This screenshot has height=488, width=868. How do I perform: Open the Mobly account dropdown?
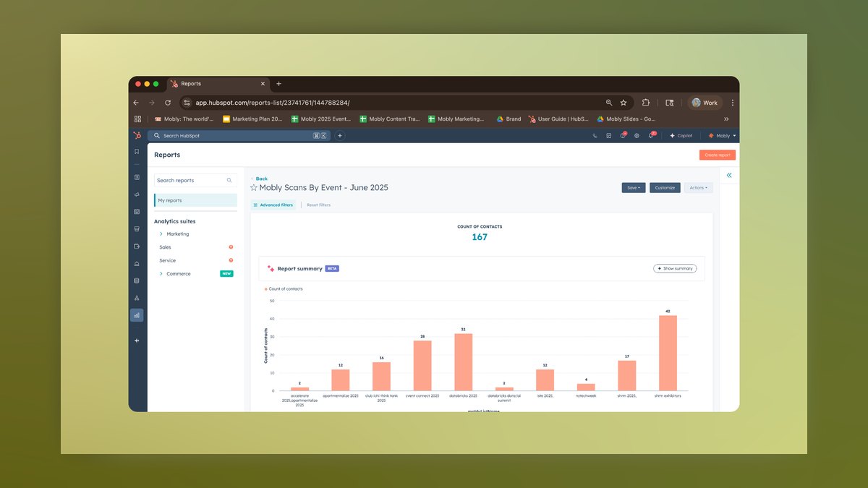pos(722,135)
